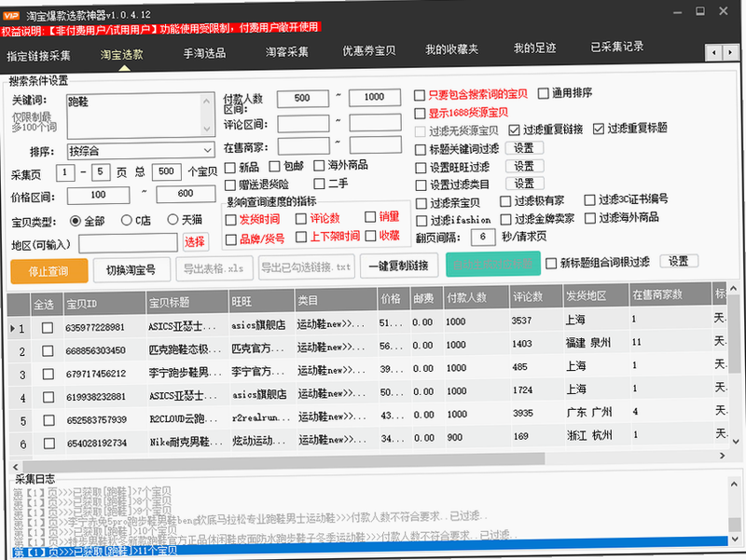The image size is (746, 560).
Task: Click the VIP badge icon in title bar
Action: (x=11, y=16)
